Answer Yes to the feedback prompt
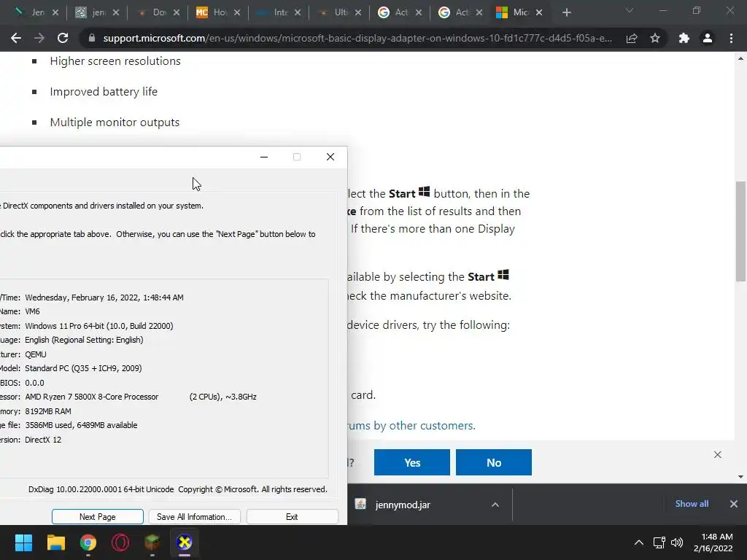747x560 pixels. pyautogui.click(x=411, y=462)
